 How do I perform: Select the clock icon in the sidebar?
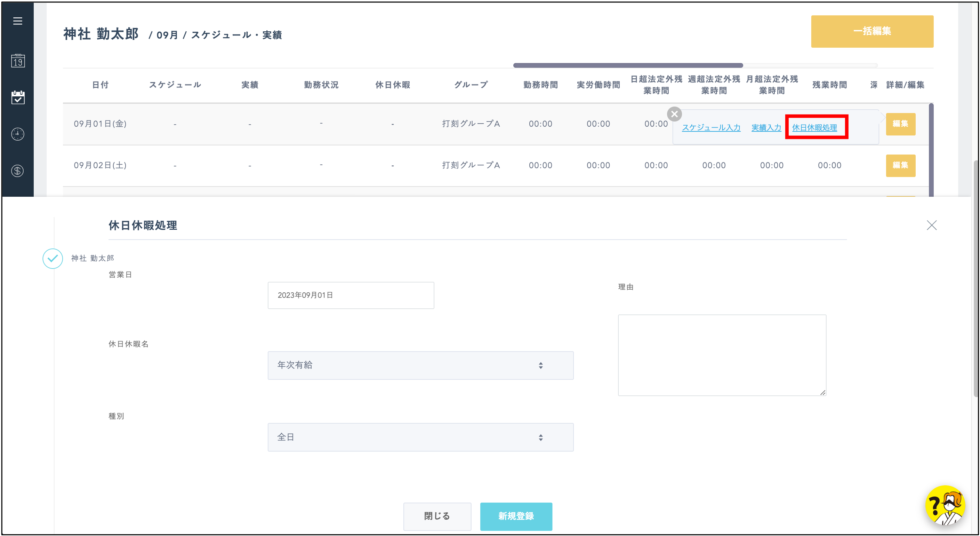point(17,134)
